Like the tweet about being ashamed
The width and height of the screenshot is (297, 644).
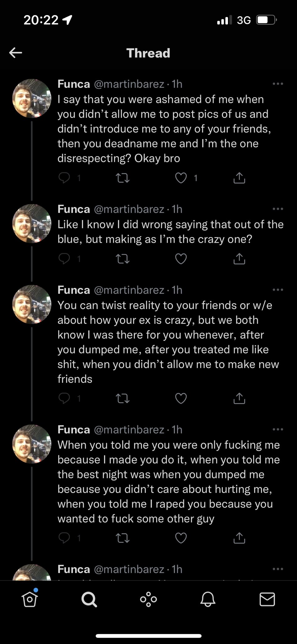[181, 178]
